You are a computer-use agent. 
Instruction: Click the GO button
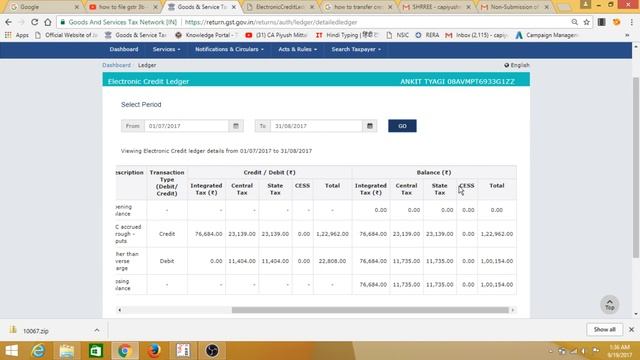402,126
